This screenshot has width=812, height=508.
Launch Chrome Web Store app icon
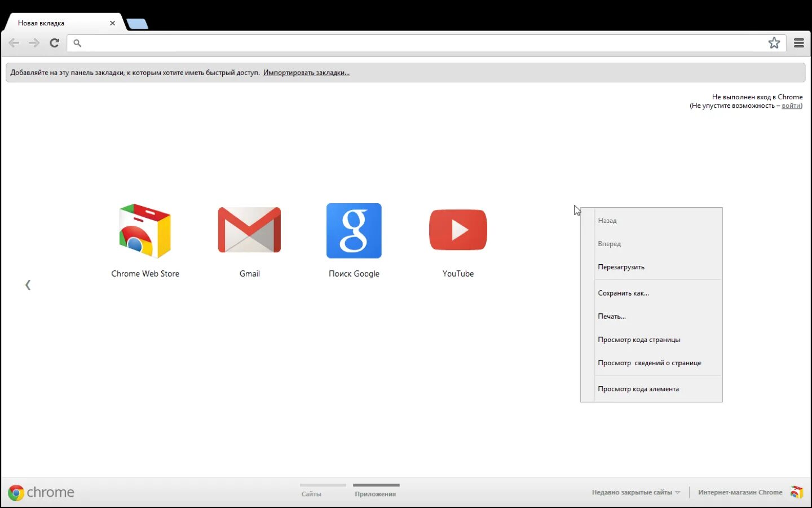(145, 230)
